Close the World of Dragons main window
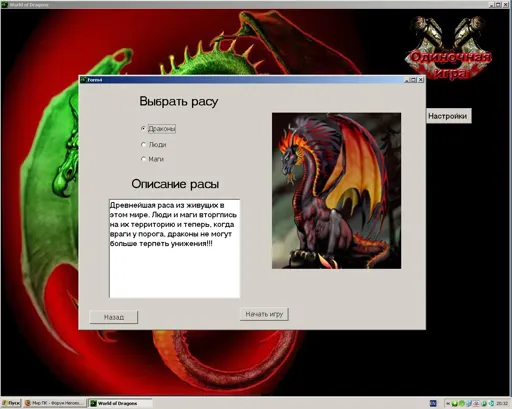 [x=506, y=5]
